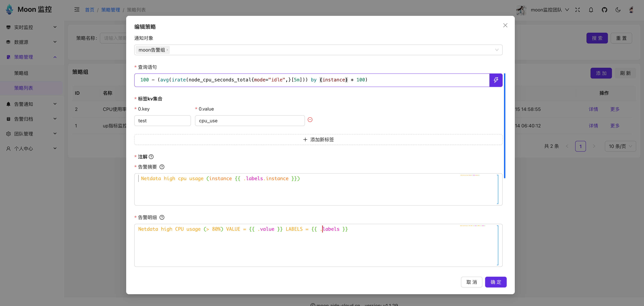644x306 pixels.
Task: Click the 实时监控 monitor icon
Action: pyautogui.click(x=8, y=27)
